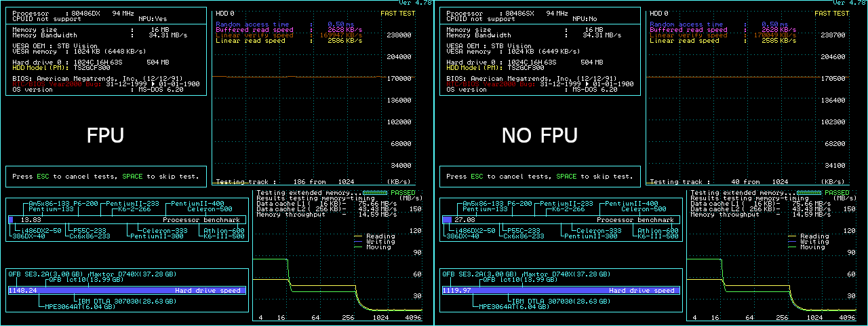Click the green 'ESC' key hint in NO FPU panel
The image size is (868, 326).
(x=477, y=177)
